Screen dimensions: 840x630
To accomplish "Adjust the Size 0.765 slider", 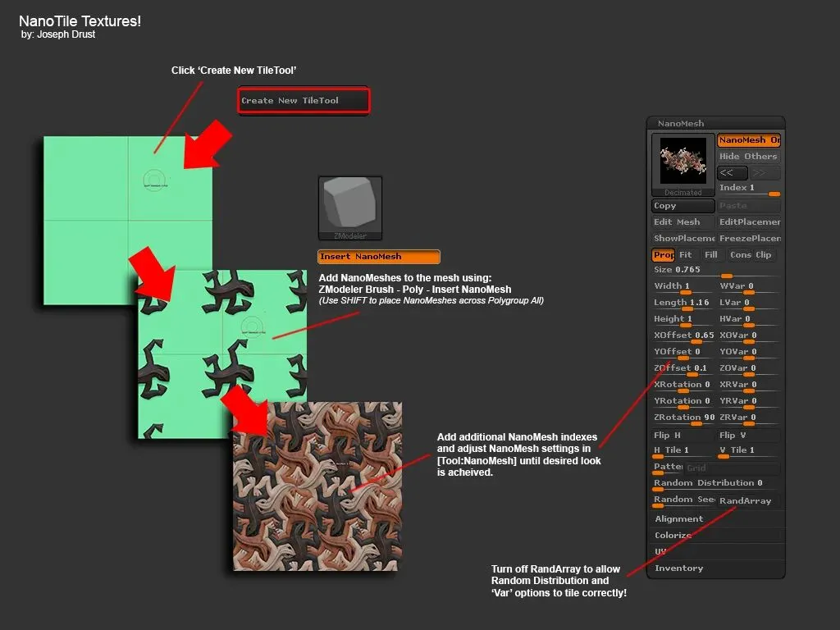I will point(716,271).
